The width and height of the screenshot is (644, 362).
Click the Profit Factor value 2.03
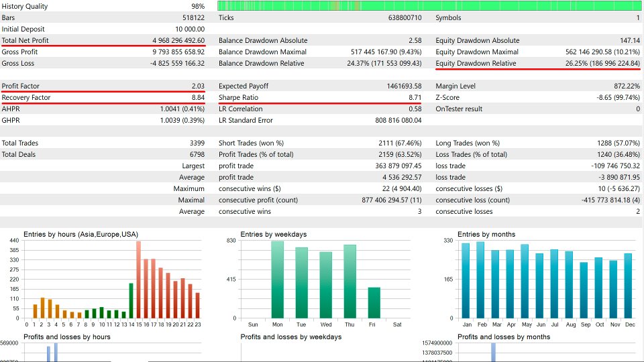(x=198, y=86)
